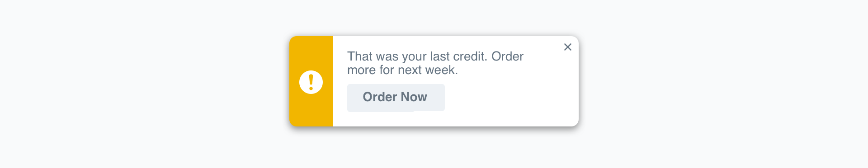The width and height of the screenshot is (868, 168).
Task: Tap the exclamation mark symbol
Action: coord(311,82)
